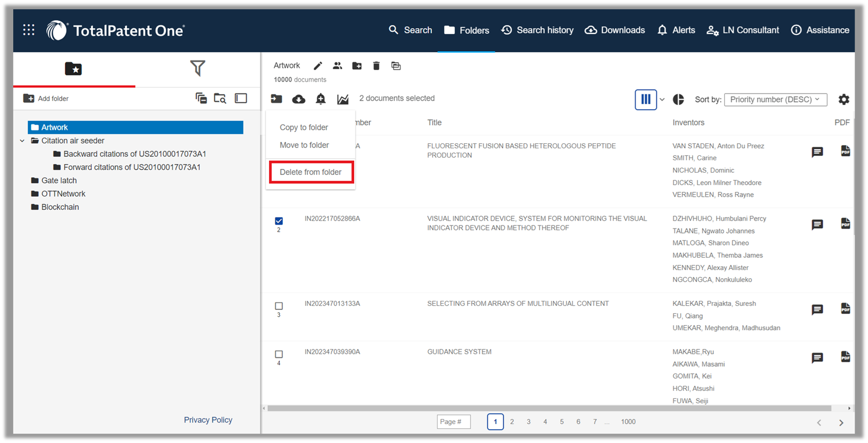Select the OTTNetwork folder
The width and height of the screenshot is (868, 443).
(58, 194)
